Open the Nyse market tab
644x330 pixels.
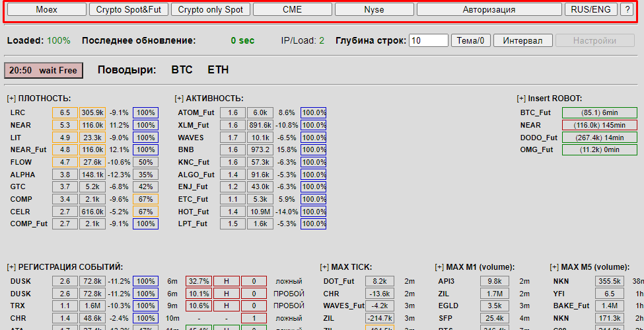[x=374, y=10]
